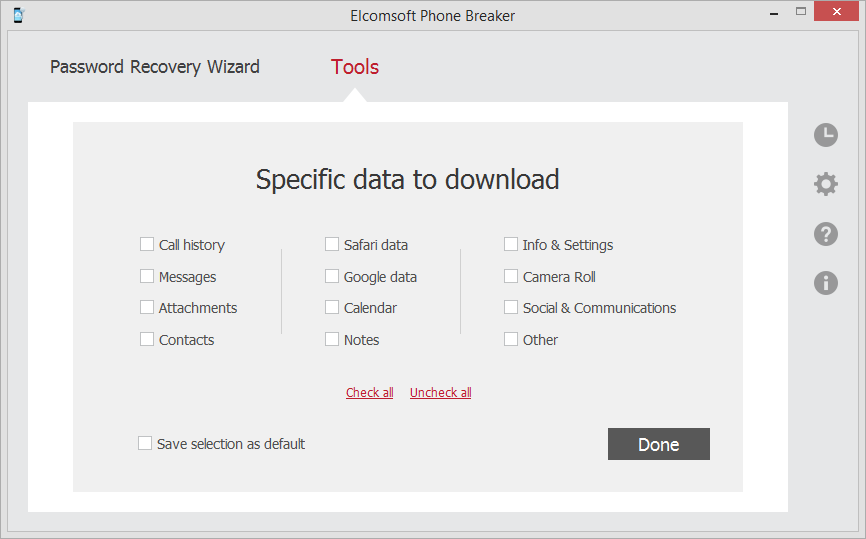Click the help question mark icon
This screenshot has width=866, height=539.
(x=825, y=234)
